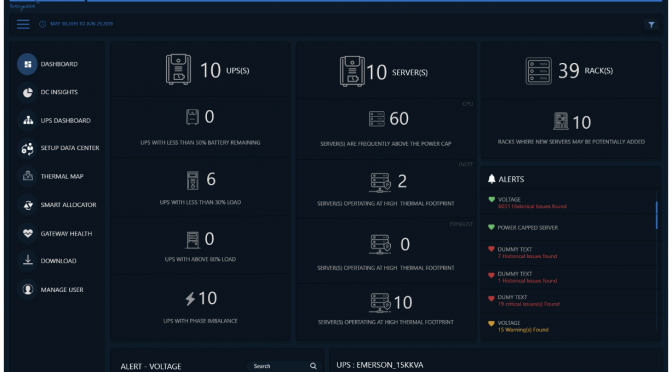This screenshot has width=672, height=372.
Task: Click the Rack(s) stack icon
Action: click(538, 71)
